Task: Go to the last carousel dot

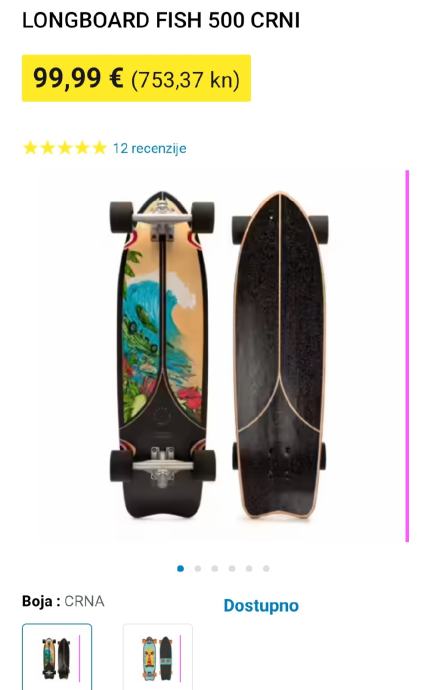Action: pyautogui.click(x=266, y=569)
